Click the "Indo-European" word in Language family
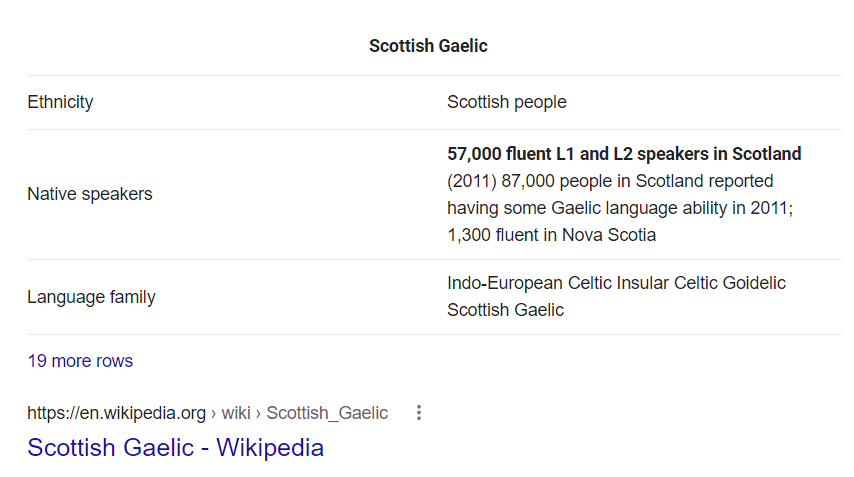The image size is (854, 477). [x=505, y=283]
